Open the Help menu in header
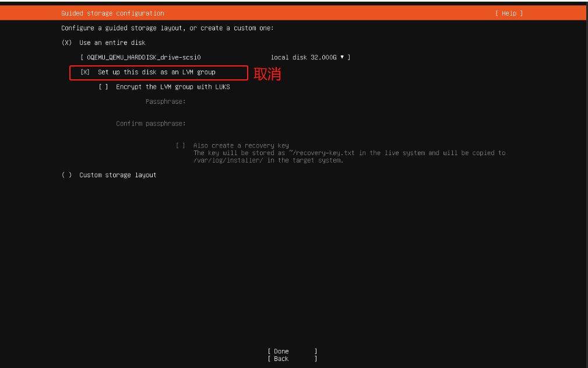Image resolution: width=588 pixels, height=368 pixels. (x=509, y=13)
